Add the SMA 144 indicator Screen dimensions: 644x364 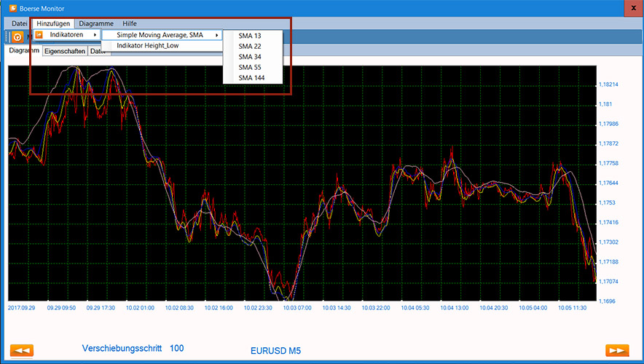[x=251, y=78]
